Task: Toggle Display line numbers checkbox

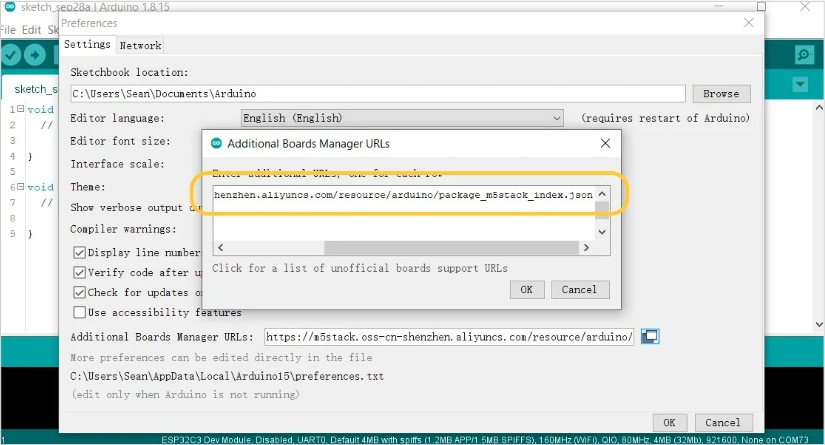Action: tap(79, 252)
